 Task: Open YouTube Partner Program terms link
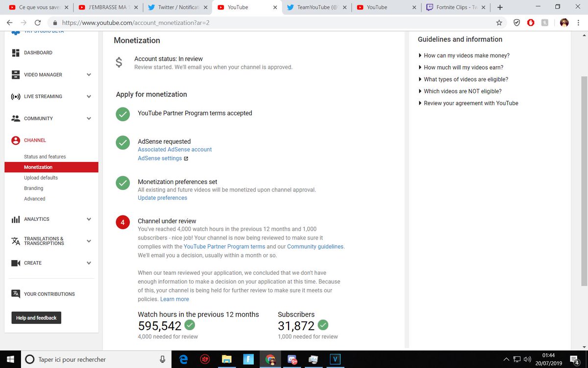[224, 247]
